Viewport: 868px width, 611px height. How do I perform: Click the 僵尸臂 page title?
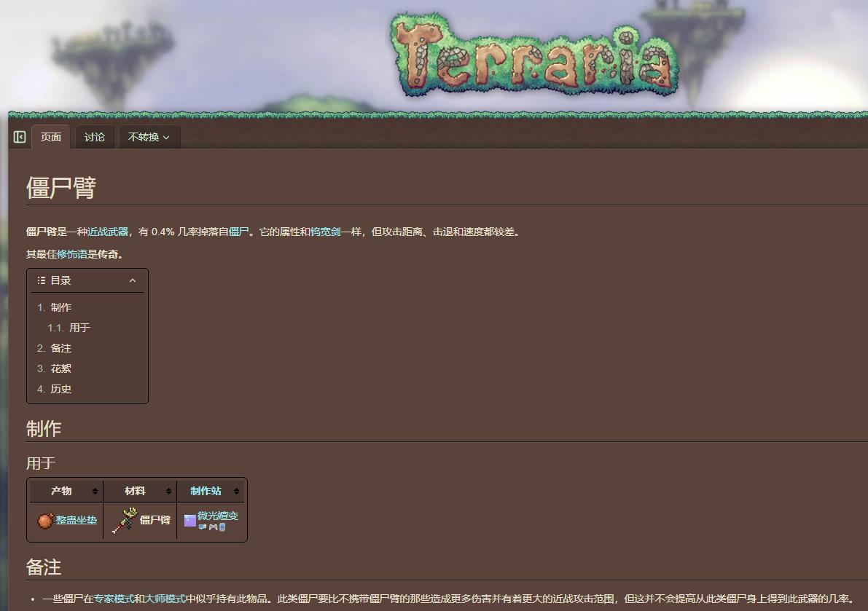pos(61,188)
